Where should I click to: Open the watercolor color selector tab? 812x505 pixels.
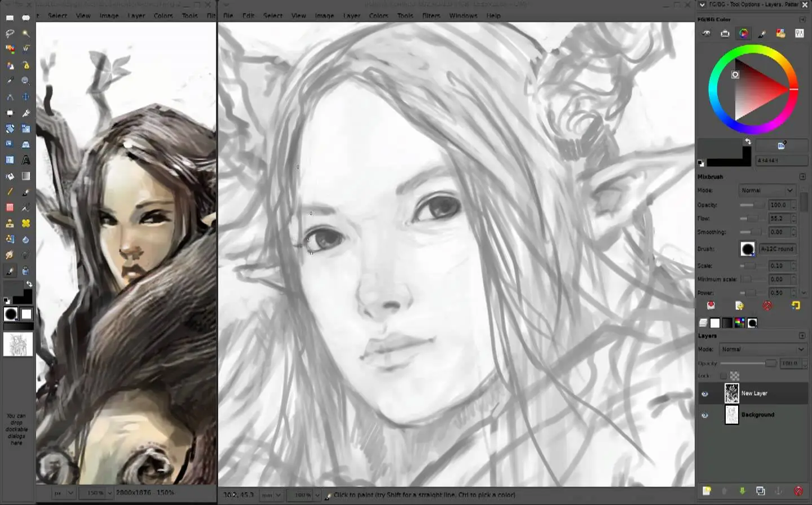[762, 34]
